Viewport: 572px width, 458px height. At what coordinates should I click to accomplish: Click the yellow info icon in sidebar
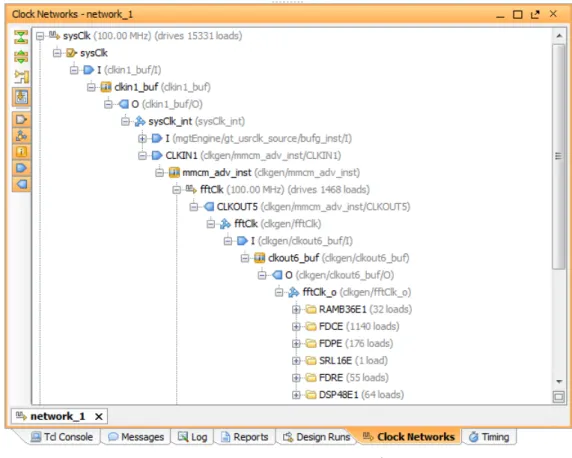(x=21, y=151)
